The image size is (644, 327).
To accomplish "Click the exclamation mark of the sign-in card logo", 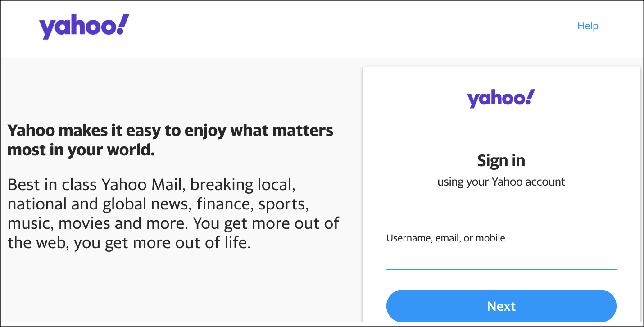I will coord(530,96).
